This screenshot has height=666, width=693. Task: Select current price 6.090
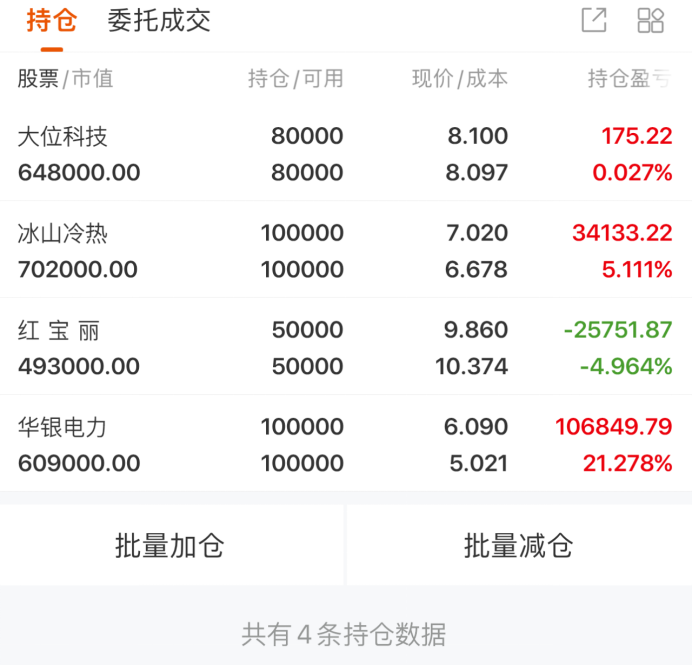(476, 427)
